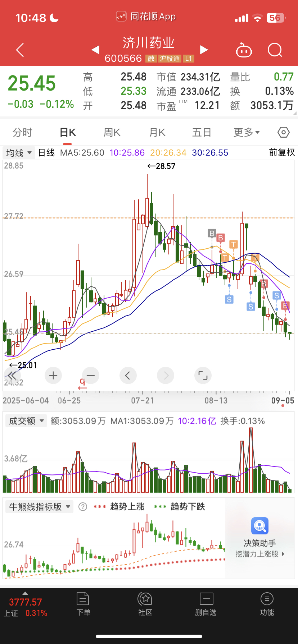Open the robot assistant icon
Screen dimensions: 298x644
(244, 50)
